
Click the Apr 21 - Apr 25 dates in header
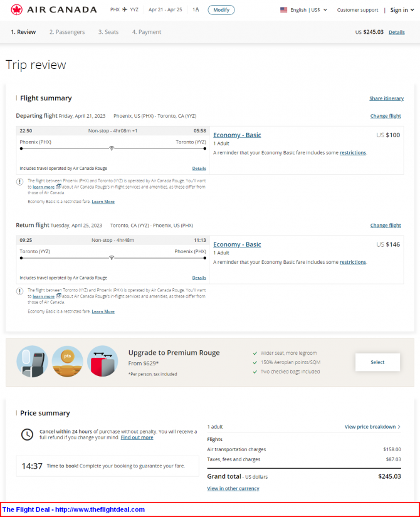point(165,9)
